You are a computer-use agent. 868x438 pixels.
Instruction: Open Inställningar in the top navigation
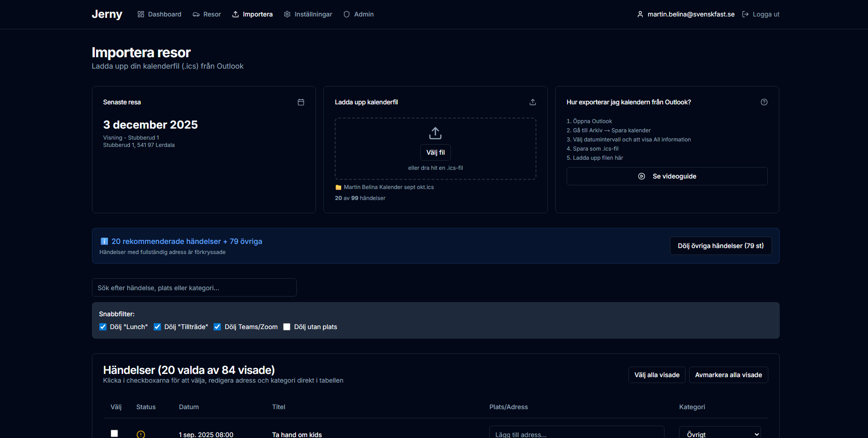coord(308,14)
